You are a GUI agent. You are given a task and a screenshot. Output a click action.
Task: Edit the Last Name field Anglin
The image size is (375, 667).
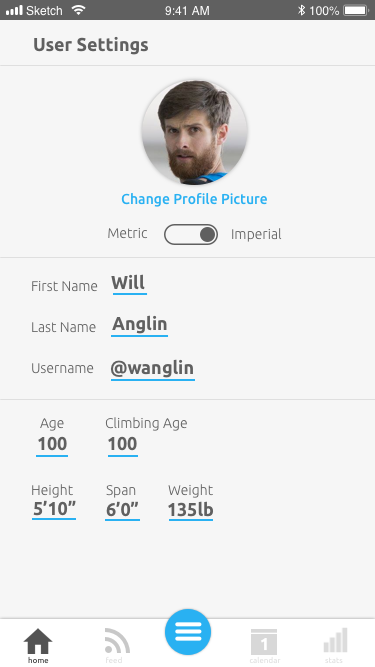(x=139, y=326)
